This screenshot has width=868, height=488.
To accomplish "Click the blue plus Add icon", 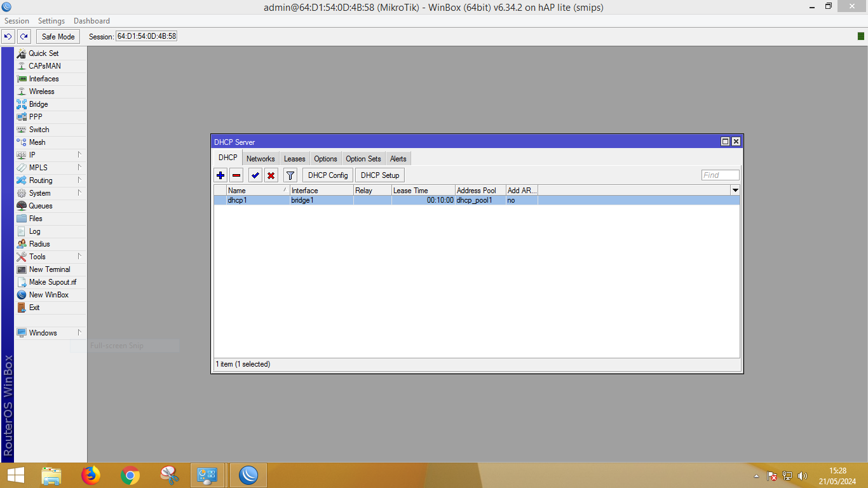I will coord(220,175).
